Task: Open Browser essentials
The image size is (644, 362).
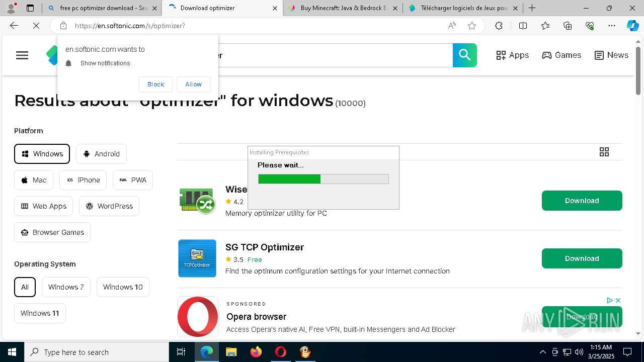Action: click(x=590, y=26)
